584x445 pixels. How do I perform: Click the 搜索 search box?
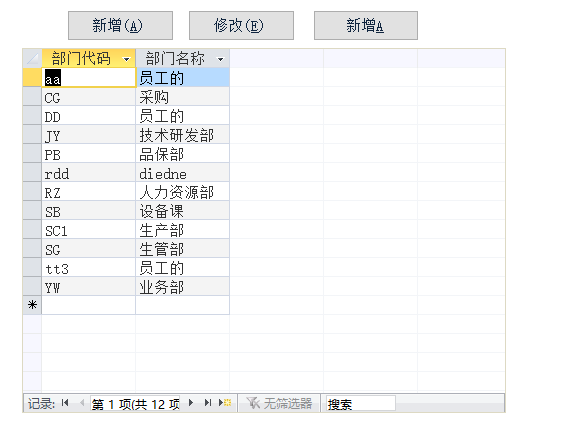[361, 404]
